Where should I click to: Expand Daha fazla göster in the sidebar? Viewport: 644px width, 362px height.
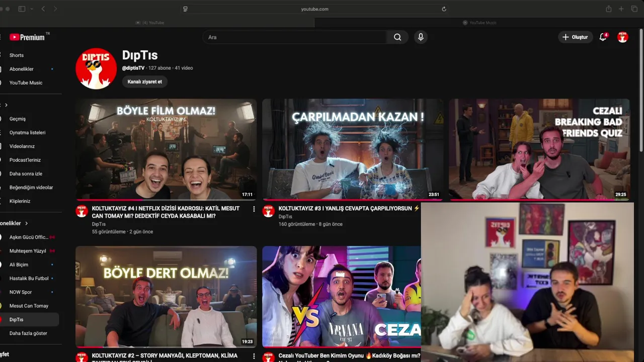pyautogui.click(x=28, y=333)
